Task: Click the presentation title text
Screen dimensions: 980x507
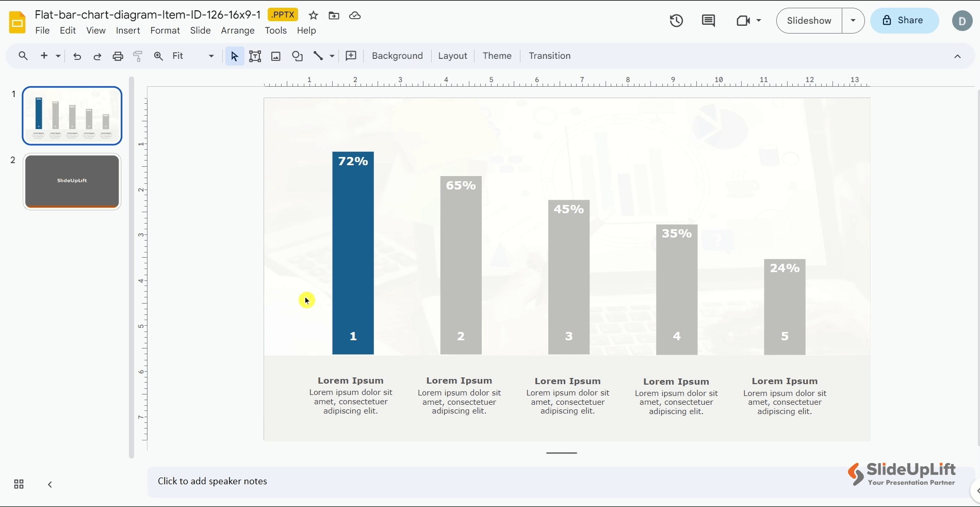Action: click(148, 15)
